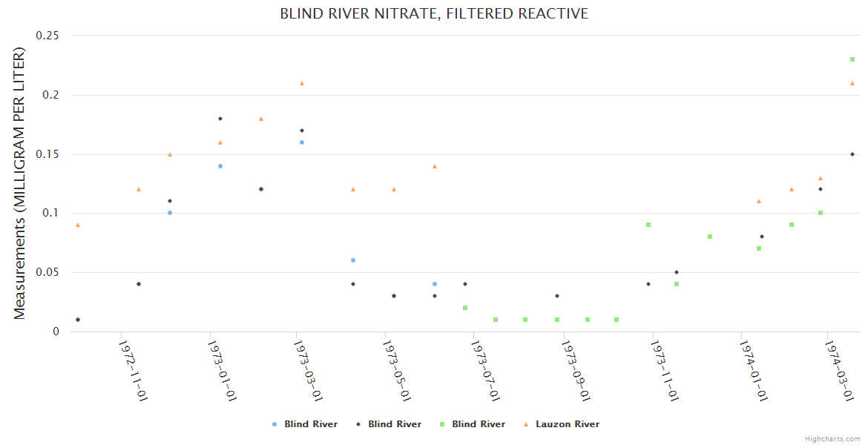868x445 pixels.
Task: Click the 0.25 y-axis tick label
Action: click(x=48, y=36)
